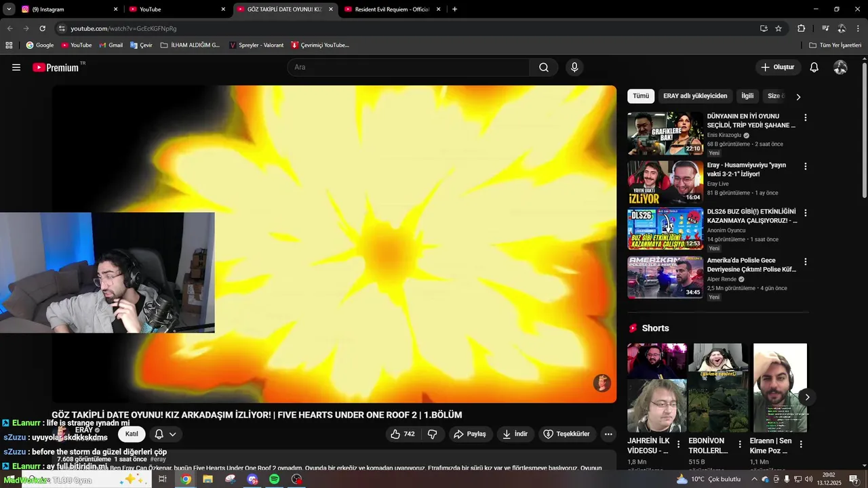Open the apps grid in bookmarks bar
The image size is (868, 488).
[x=9, y=45]
